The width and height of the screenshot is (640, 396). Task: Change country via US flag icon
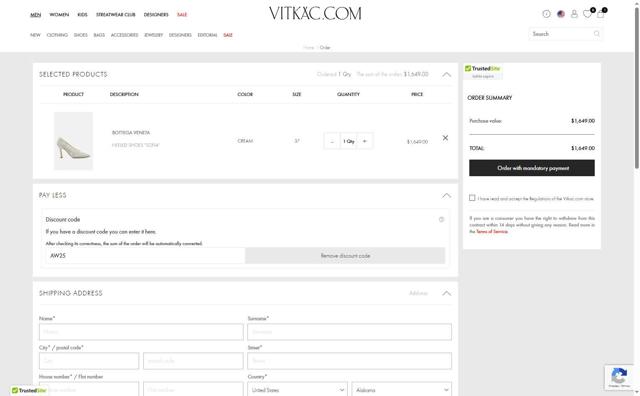coord(561,14)
